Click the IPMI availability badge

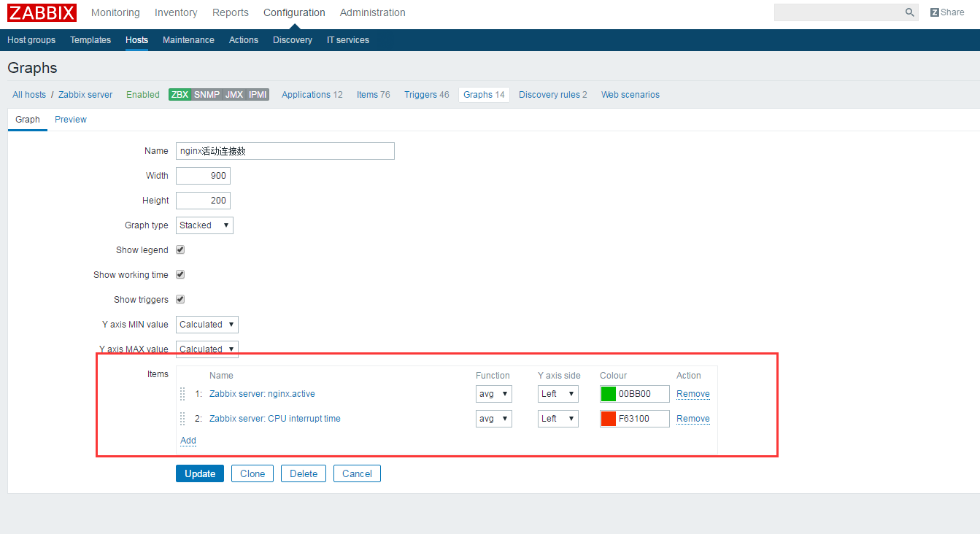coord(258,95)
